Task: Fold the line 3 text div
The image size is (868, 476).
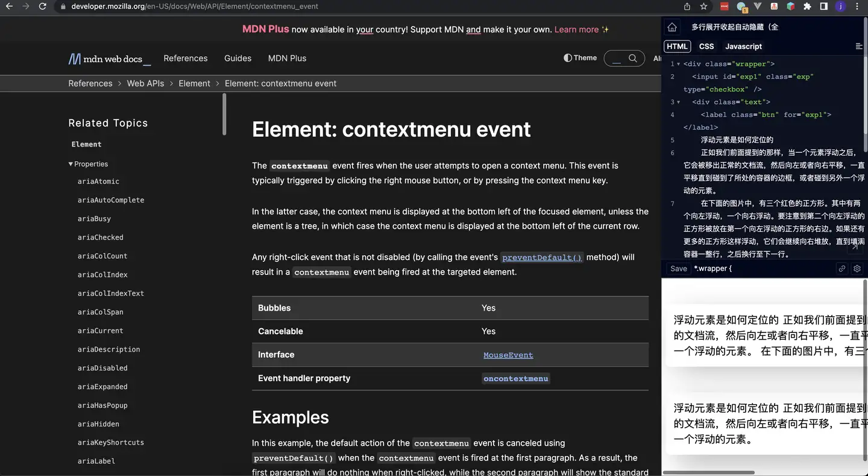Action: [x=679, y=102]
